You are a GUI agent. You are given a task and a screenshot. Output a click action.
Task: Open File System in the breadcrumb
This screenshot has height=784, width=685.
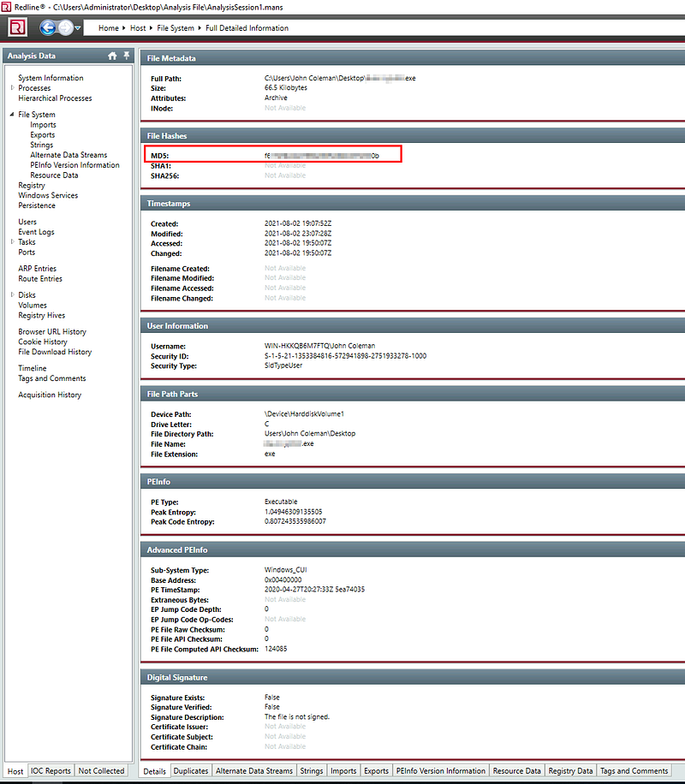click(x=176, y=28)
